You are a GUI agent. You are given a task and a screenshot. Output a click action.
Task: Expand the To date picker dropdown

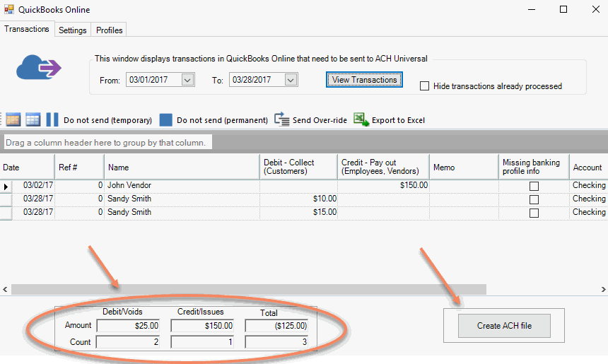point(291,81)
